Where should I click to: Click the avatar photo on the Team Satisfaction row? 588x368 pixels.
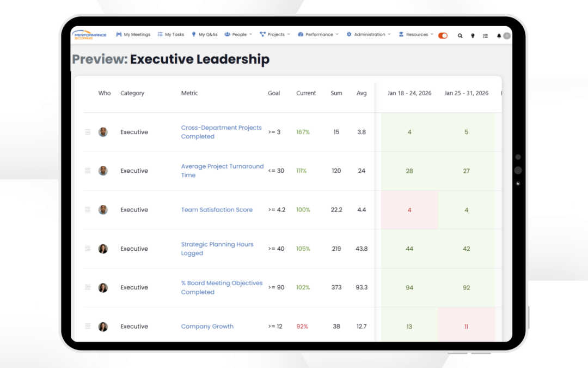pyautogui.click(x=103, y=209)
